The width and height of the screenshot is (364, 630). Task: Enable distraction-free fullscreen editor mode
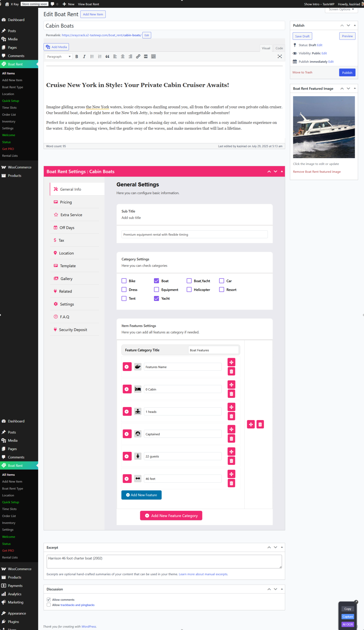click(280, 57)
